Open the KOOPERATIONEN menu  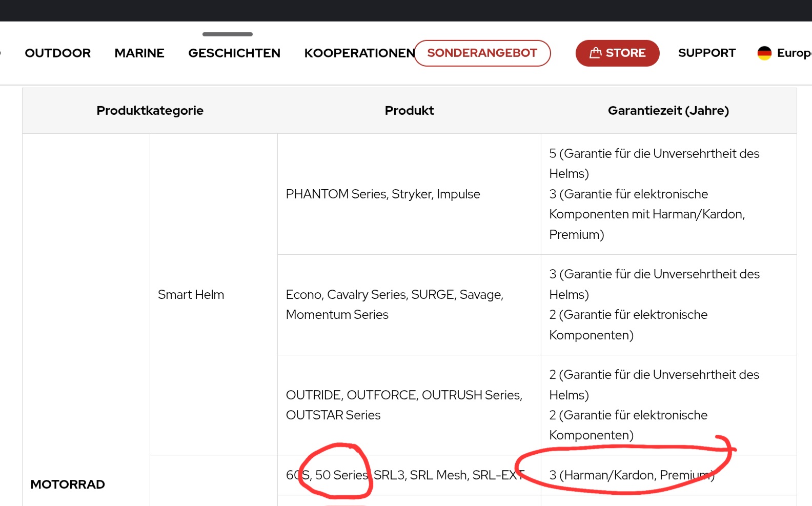[x=359, y=53]
